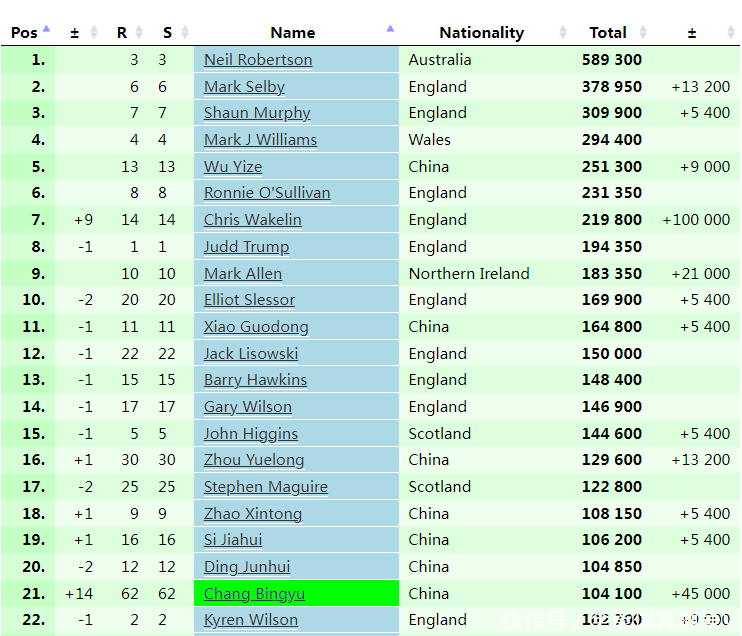Open Judd Trump's player page

(x=246, y=247)
